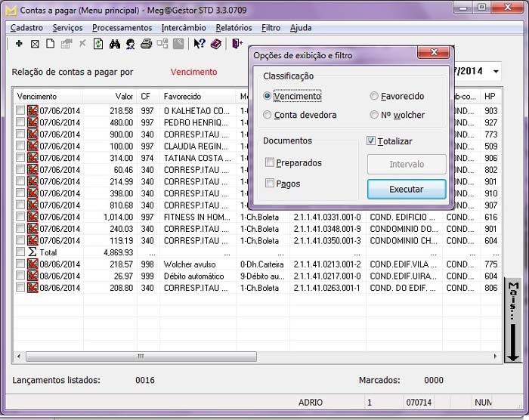Expand the Mais arrow panel on the right
The image size is (529, 420).
513,321
